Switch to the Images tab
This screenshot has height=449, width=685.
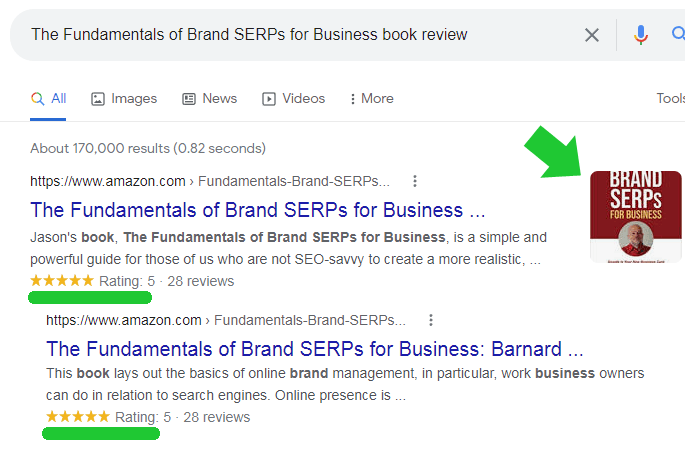point(124,98)
